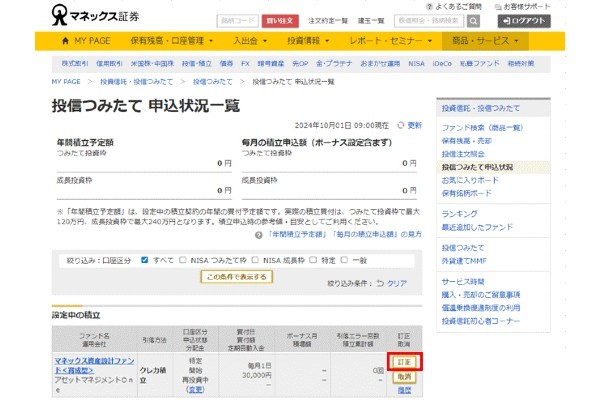Click the 訂正 button in fund row

tap(404, 362)
